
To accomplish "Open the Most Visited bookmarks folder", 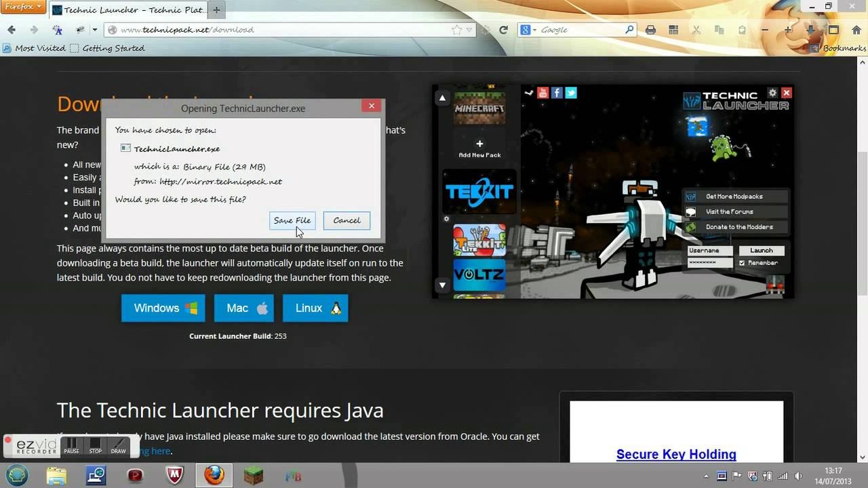I will (x=35, y=48).
